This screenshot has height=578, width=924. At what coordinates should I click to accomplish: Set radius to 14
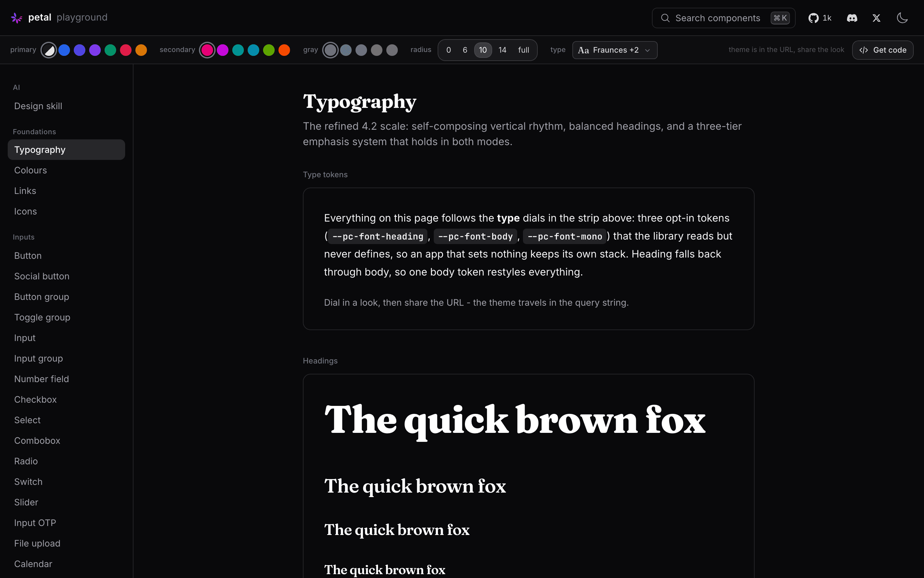click(x=502, y=50)
